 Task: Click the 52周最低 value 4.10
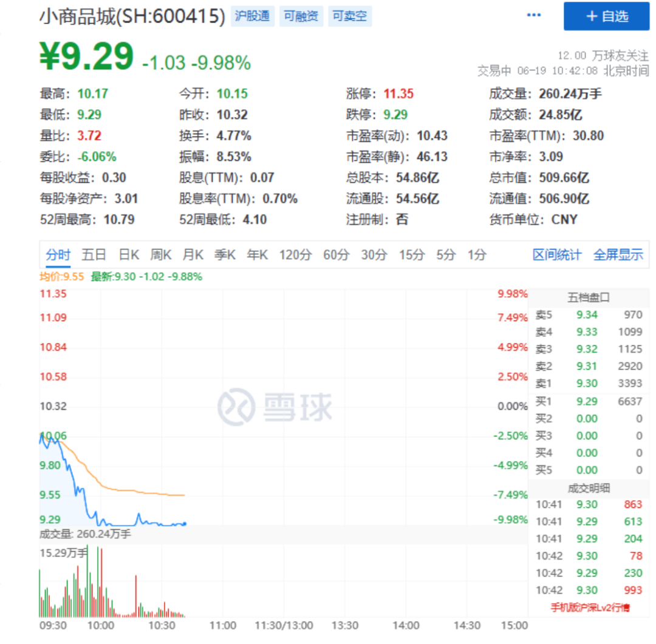[255, 220]
